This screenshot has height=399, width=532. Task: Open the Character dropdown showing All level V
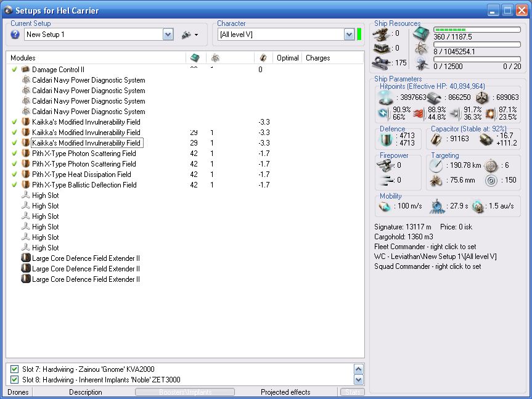click(x=349, y=35)
